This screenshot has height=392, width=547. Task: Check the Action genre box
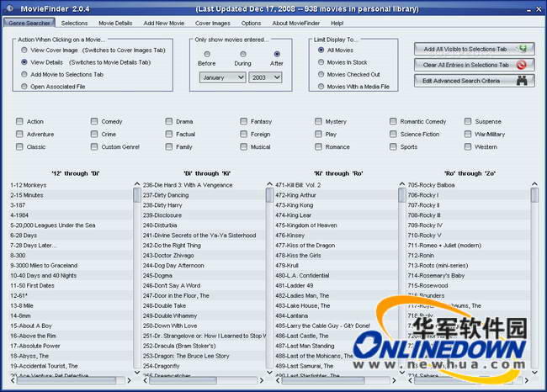(19, 121)
